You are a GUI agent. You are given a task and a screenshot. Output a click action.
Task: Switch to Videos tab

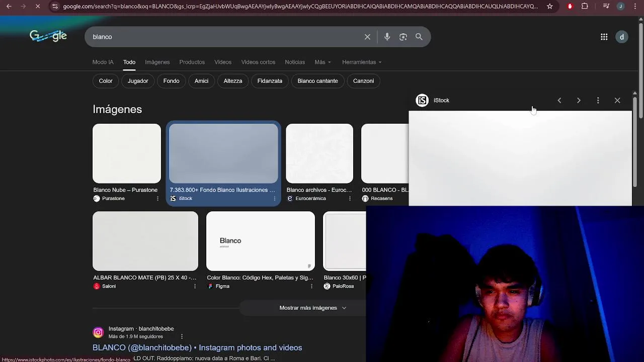[x=223, y=62]
